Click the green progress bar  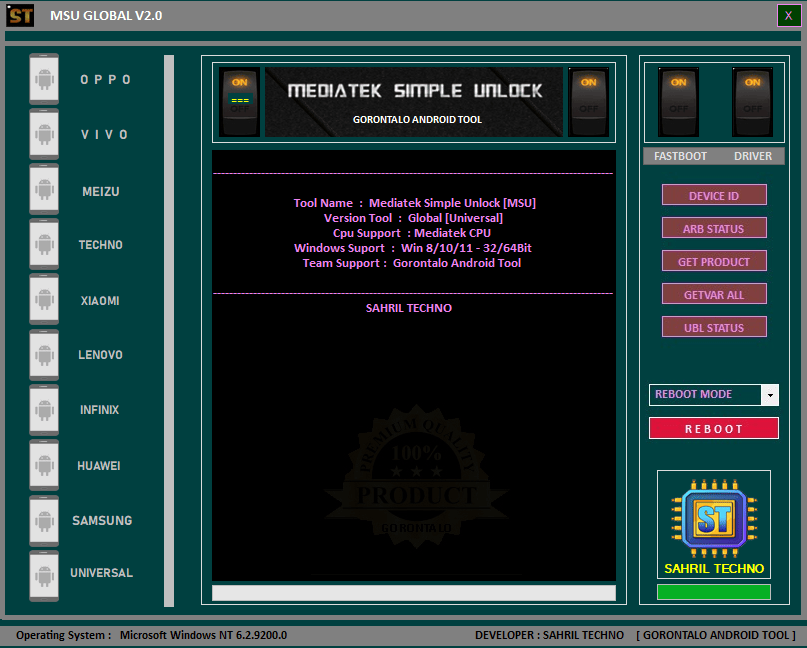pyautogui.click(x=713, y=592)
